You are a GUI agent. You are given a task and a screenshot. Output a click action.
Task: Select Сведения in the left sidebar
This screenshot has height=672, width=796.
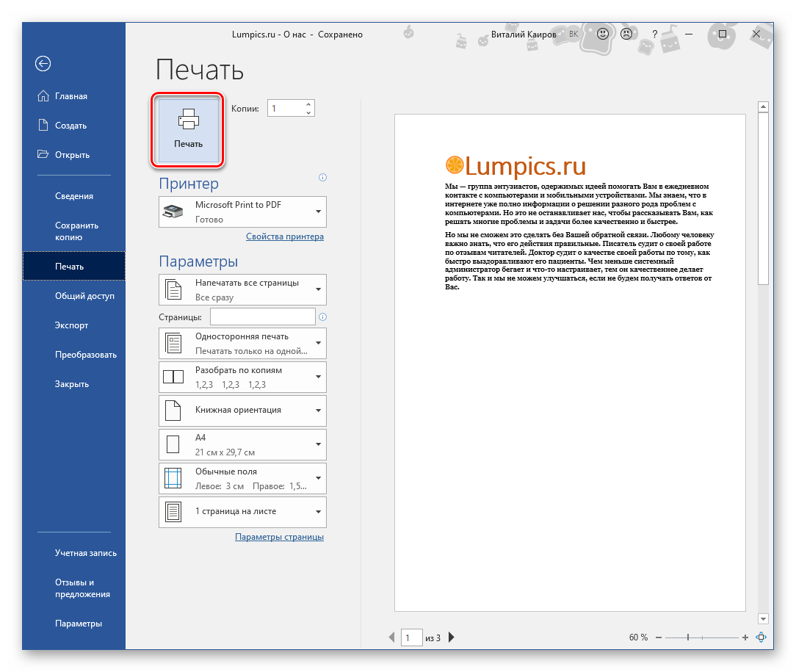click(x=73, y=196)
